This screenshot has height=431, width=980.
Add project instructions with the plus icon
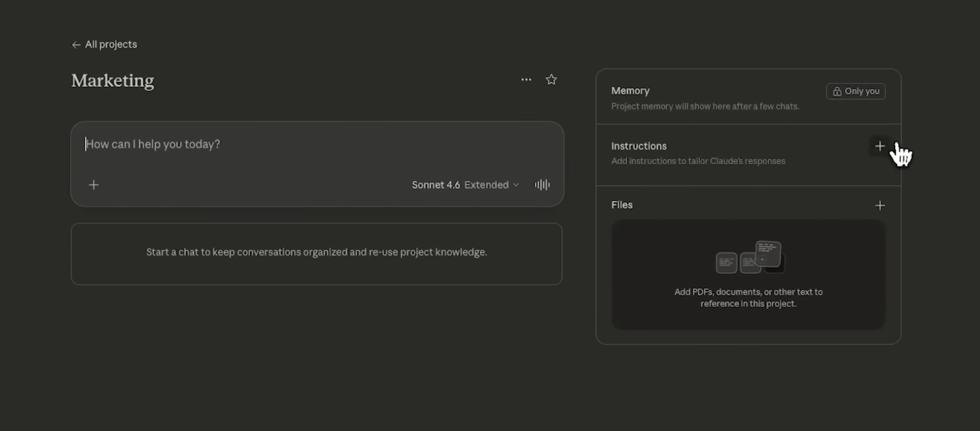pyautogui.click(x=879, y=147)
